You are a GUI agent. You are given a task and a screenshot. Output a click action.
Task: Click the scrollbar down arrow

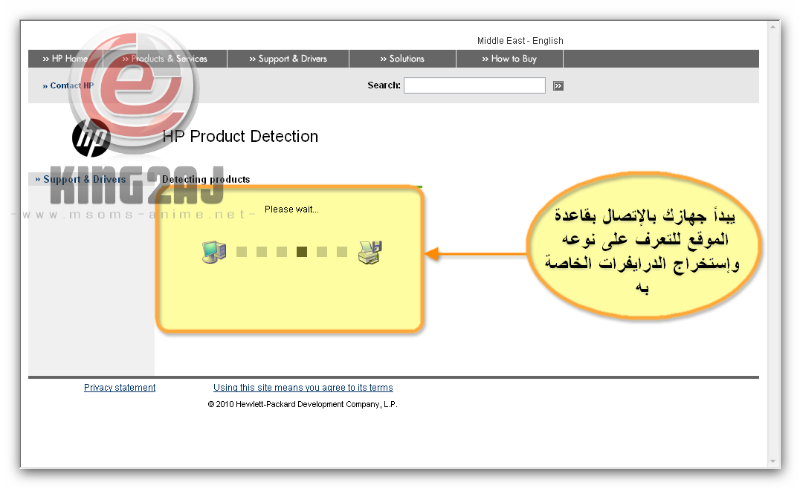click(x=773, y=460)
